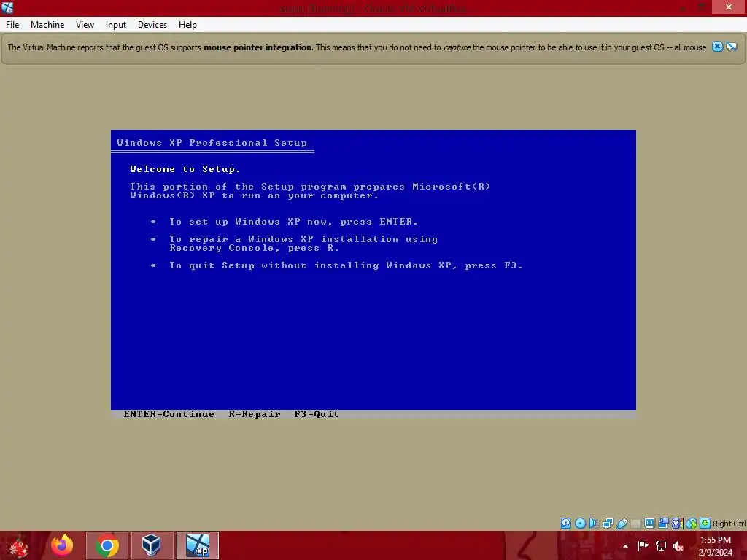Click the mouse integration status icon

point(692,524)
